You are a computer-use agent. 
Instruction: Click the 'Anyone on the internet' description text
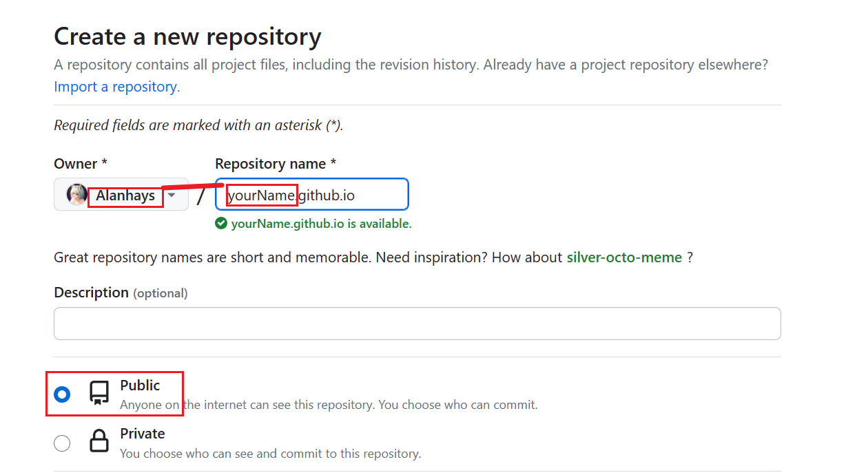329,405
